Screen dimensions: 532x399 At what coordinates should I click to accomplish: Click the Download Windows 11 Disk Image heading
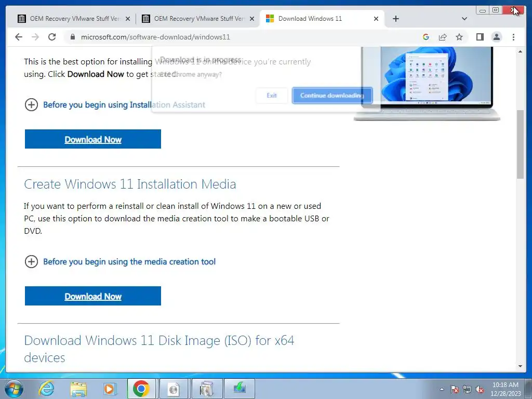[159, 349]
